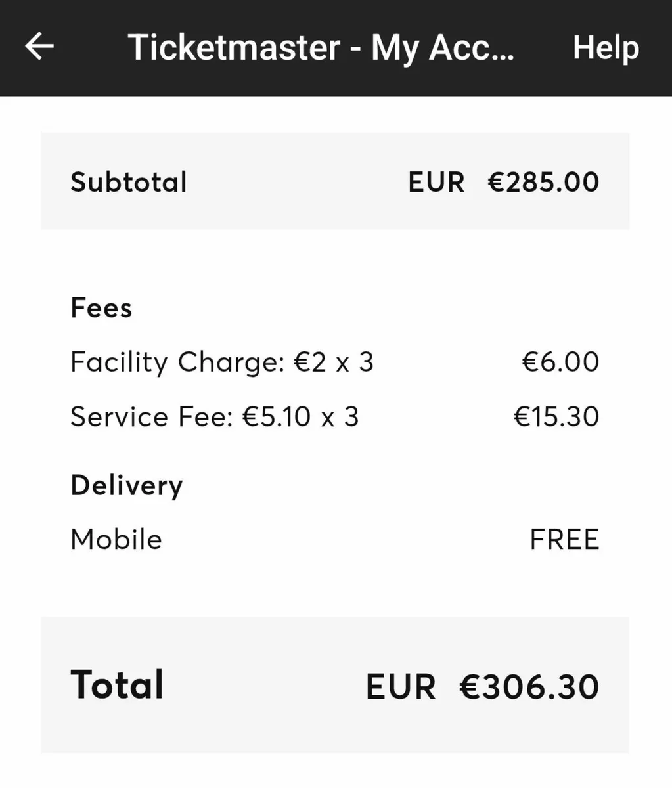Select the €15.30 service fee amount
The image size is (672, 788).
(556, 417)
